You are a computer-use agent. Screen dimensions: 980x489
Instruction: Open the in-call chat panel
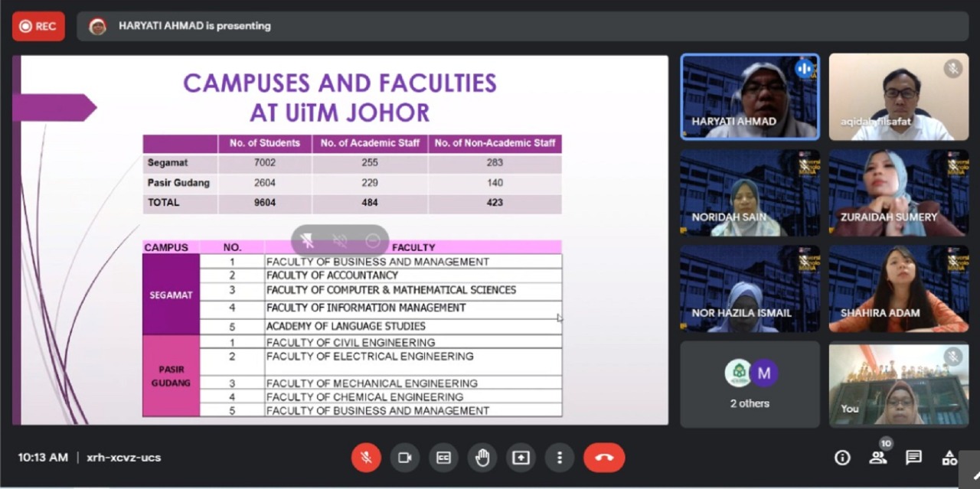coord(913,458)
